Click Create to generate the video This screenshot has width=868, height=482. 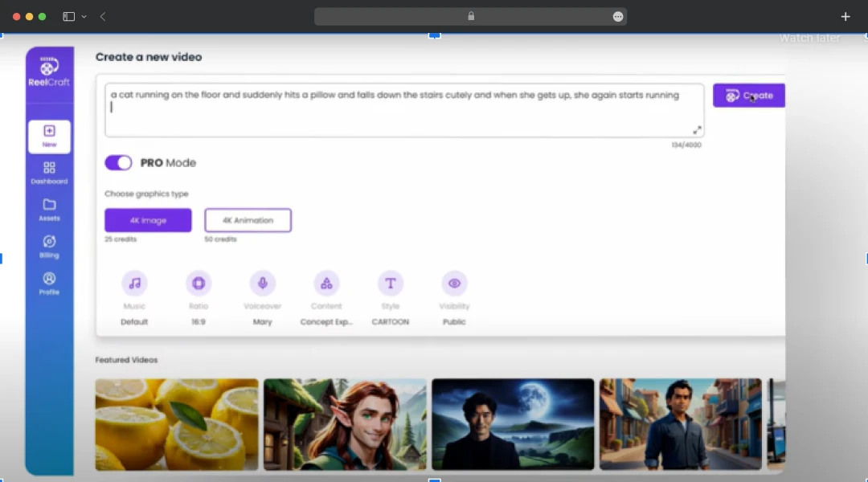click(x=748, y=95)
